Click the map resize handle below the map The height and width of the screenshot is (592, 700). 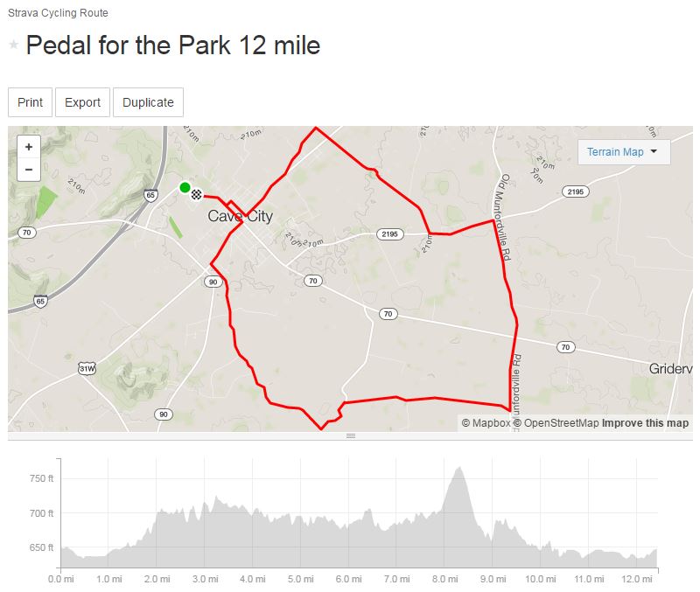(x=351, y=435)
